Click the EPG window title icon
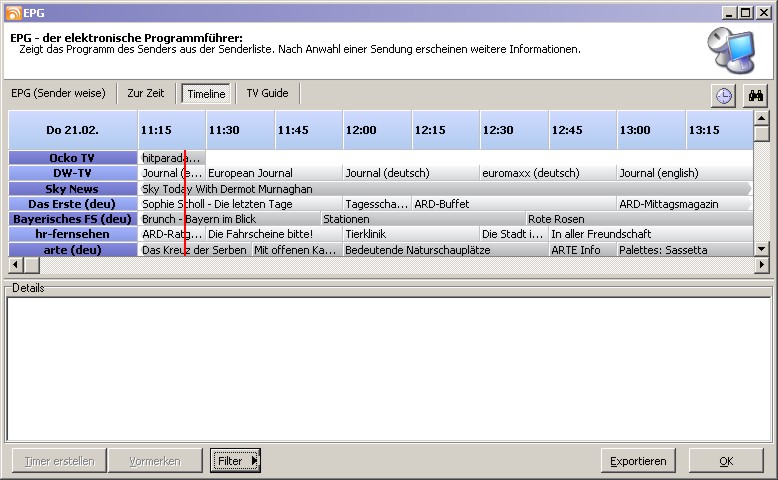Screen dimensions: 778x480 coord(13,13)
